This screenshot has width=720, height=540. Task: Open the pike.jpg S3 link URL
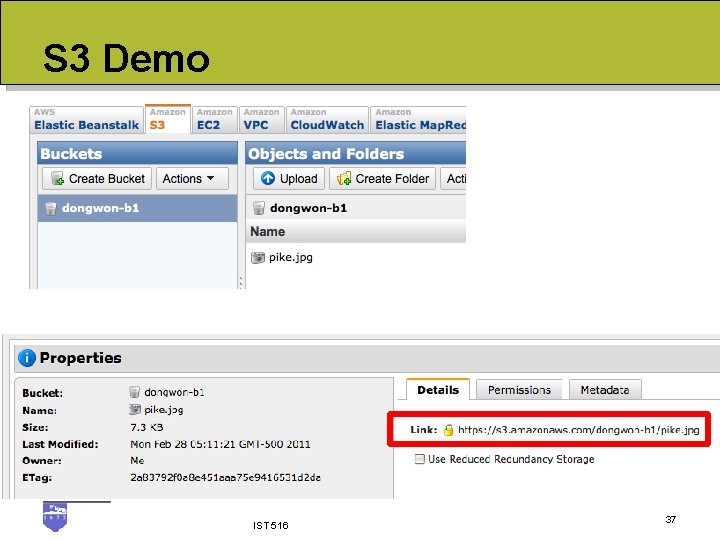tap(579, 430)
